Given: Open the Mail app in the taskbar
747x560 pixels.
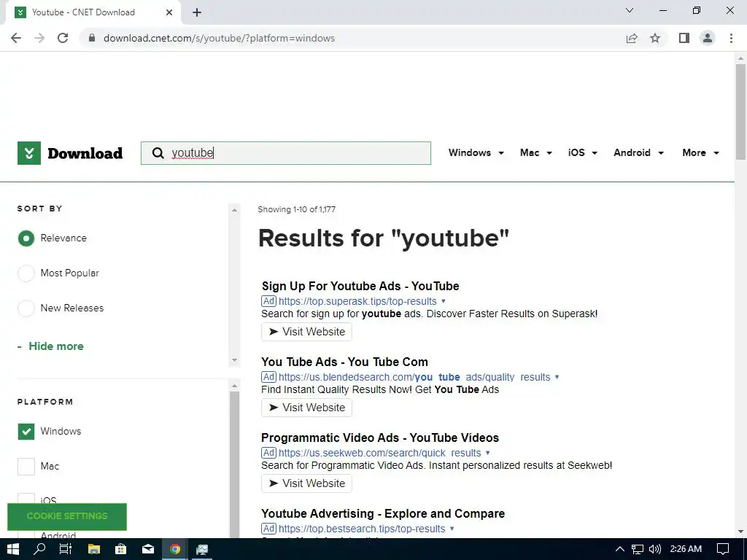Looking at the screenshot, I should tap(148, 549).
